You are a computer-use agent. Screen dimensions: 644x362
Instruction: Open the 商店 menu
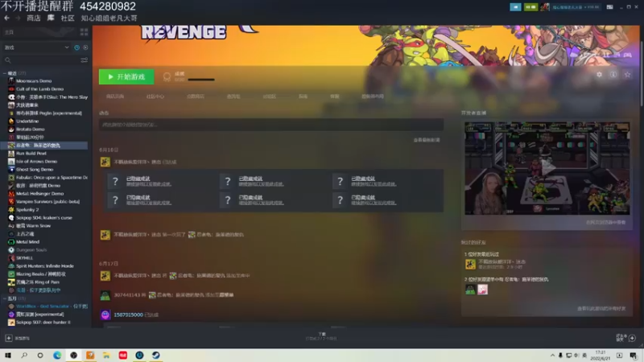tap(33, 18)
